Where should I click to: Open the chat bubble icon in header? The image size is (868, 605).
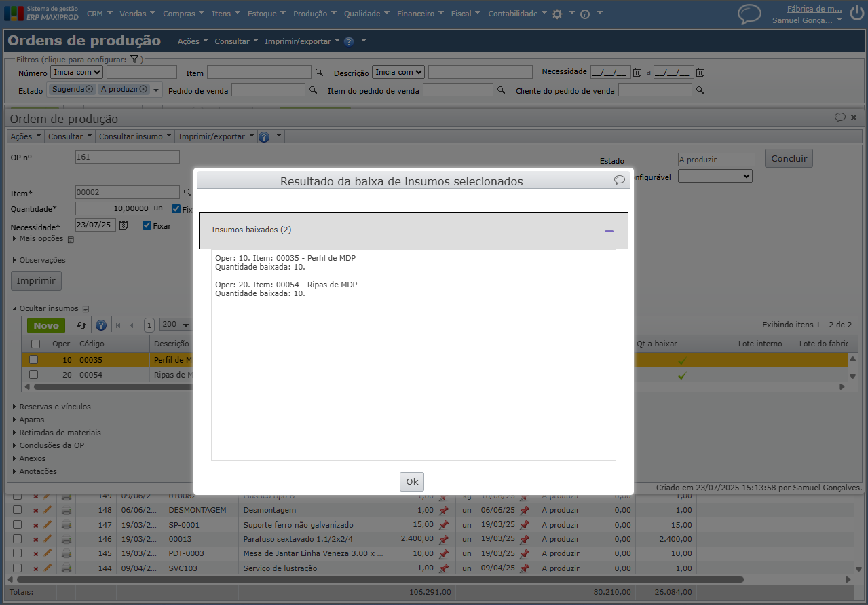pyautogui.click(x=749, y=14)
